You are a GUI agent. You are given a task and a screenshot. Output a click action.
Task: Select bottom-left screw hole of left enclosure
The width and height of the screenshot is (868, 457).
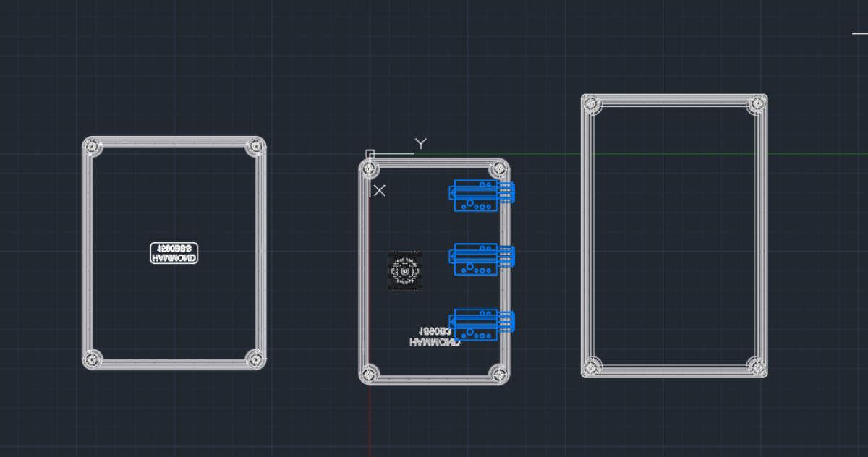click(x=93, y=358)
